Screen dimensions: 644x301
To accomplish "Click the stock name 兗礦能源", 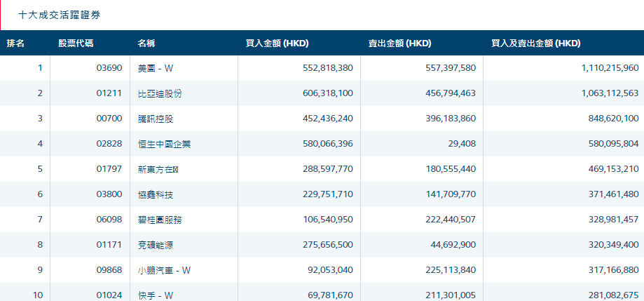I will 156,245.
